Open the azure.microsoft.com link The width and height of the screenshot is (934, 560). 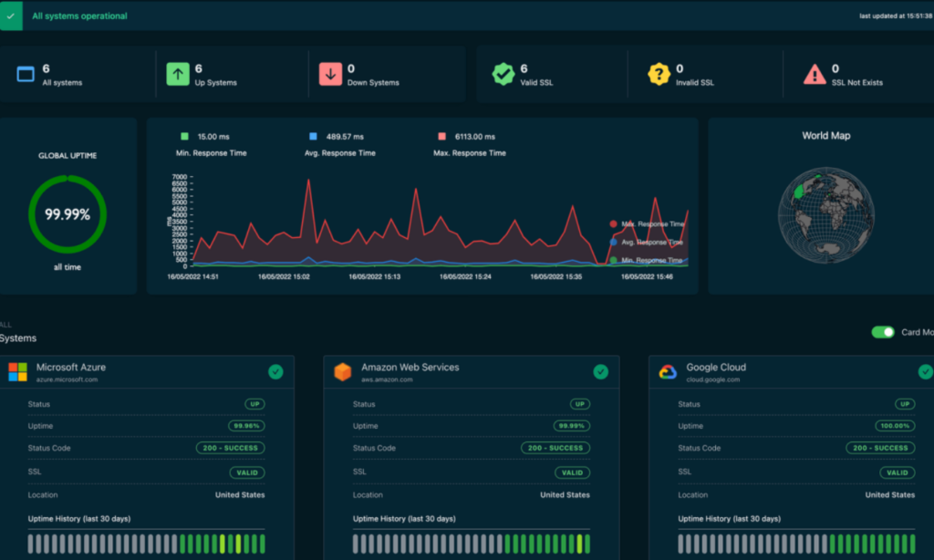pos(67,379)
